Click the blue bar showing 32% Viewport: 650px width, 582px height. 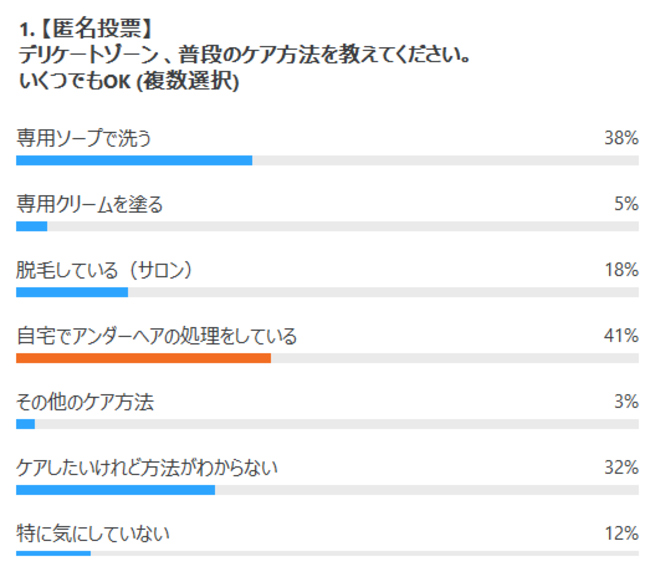pyautogui.click(x=115, y=490)
